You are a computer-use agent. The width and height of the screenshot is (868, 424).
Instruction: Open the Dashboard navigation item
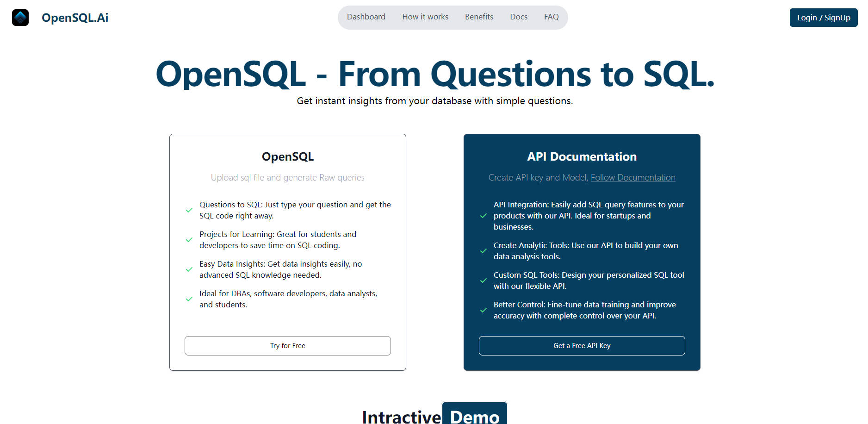(366, 17)
